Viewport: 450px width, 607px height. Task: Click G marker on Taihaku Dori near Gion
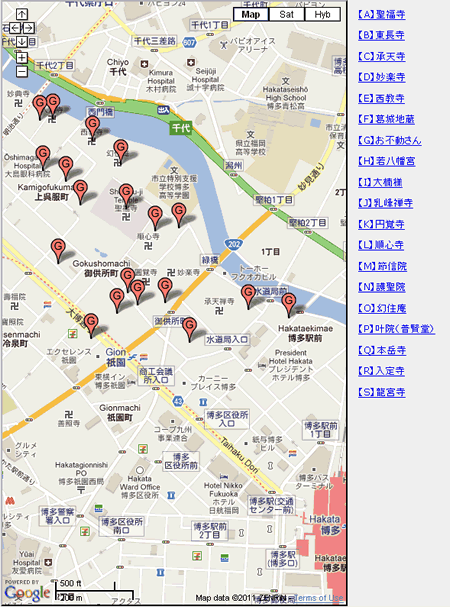(91, 323)
